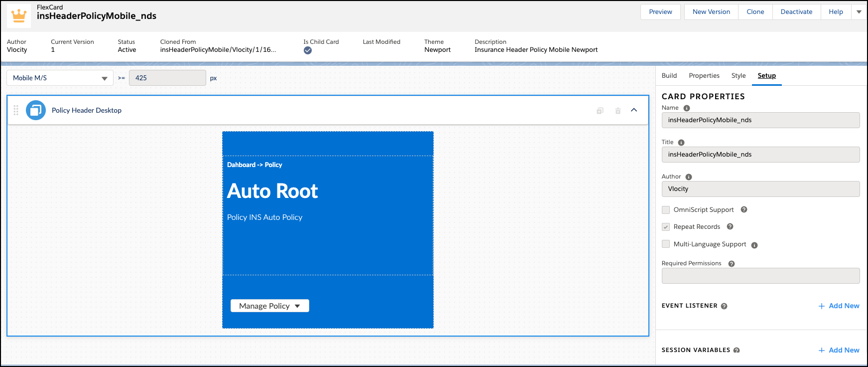Screen dimensions: 868x367
Task: Click the Required Permissions input field
Action: 760,276
